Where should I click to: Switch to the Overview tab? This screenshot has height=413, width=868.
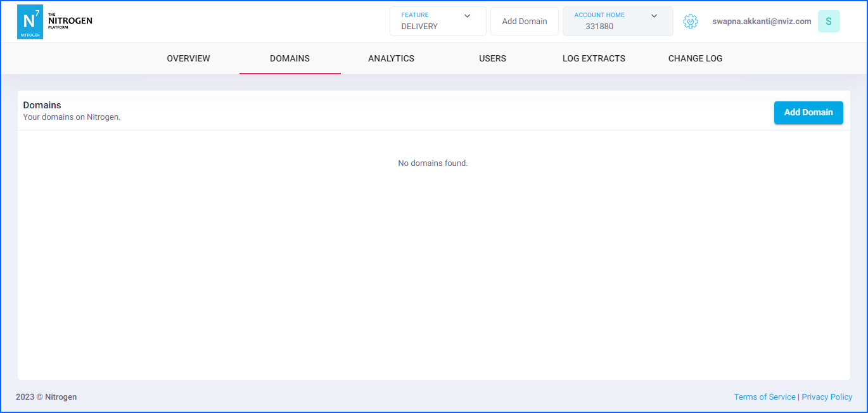[x=188, y=58]
